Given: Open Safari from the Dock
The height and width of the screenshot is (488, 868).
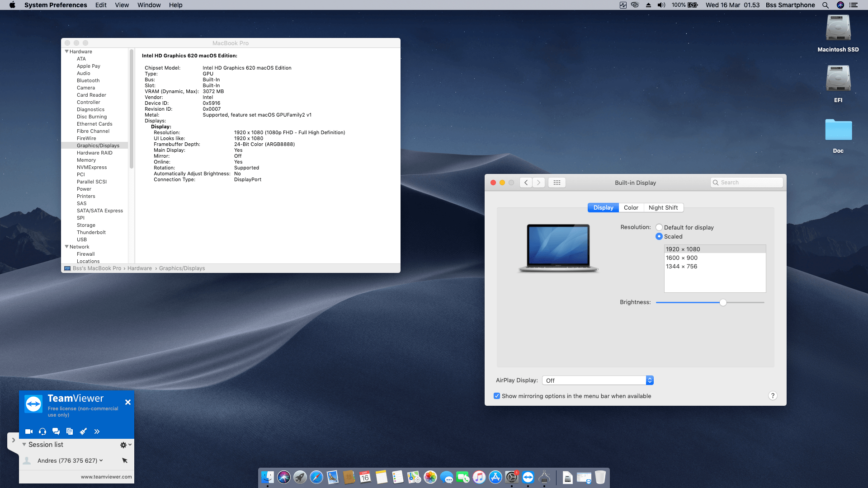Looking at the screenshot, I should tap(316, 477).
